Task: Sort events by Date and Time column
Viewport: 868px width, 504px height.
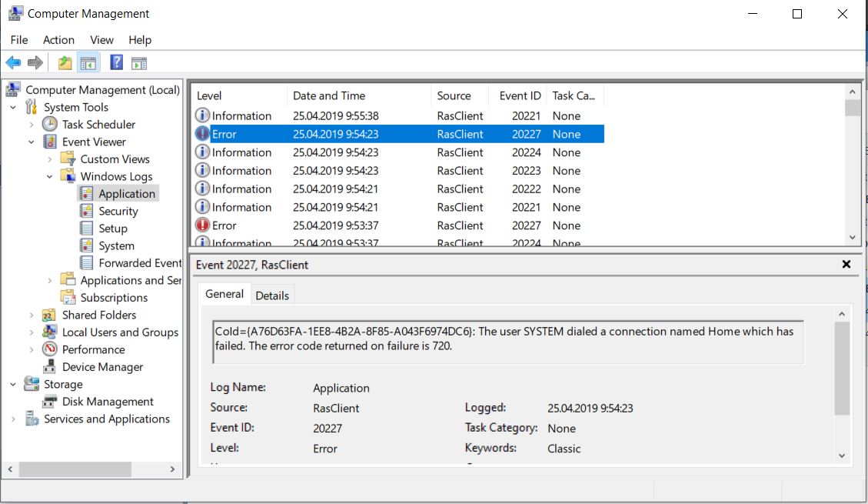Action: point(359,95)
